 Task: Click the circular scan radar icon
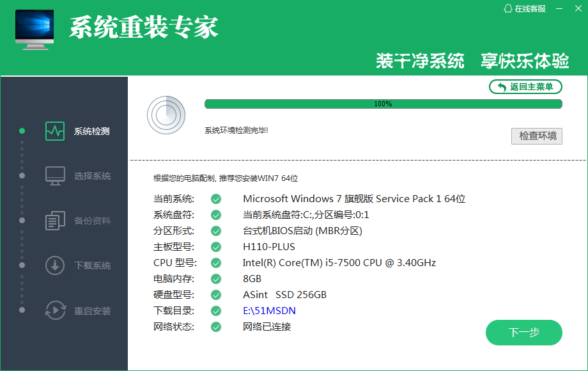click(x=166, y=115)
